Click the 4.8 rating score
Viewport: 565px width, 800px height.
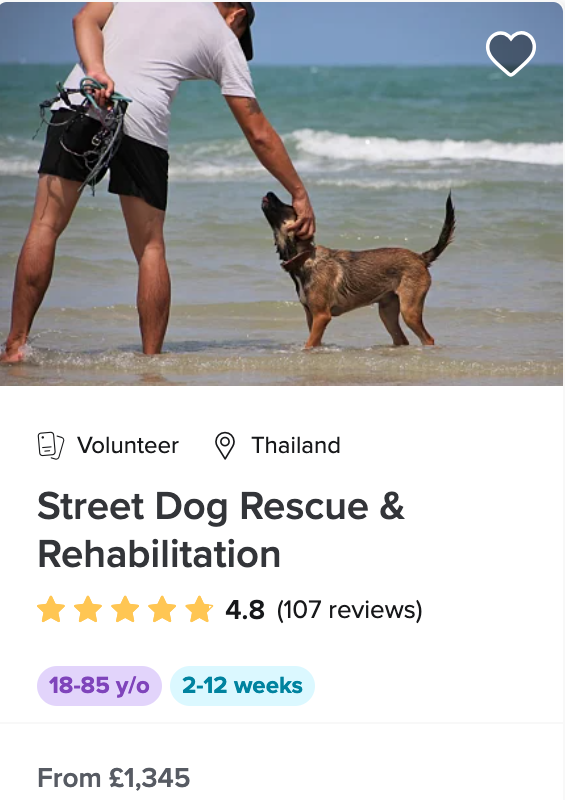click(x=245, y=610)
